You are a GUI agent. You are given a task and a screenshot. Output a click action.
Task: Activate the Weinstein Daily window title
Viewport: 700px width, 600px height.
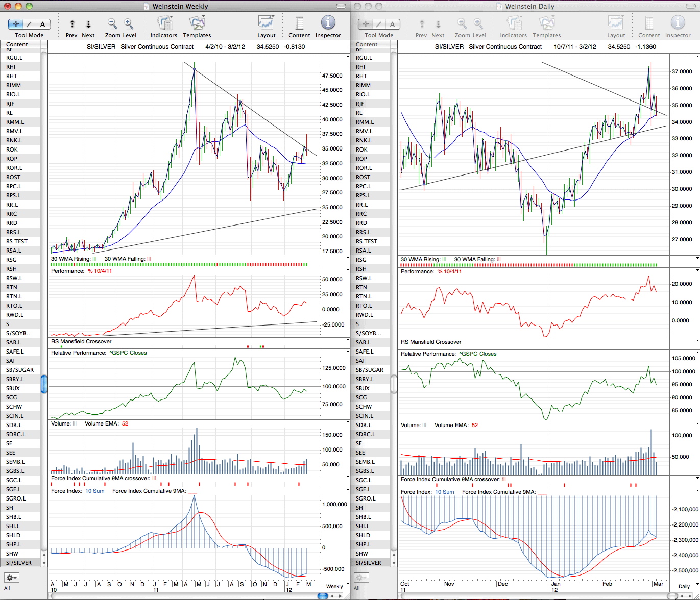pos(529,6)
